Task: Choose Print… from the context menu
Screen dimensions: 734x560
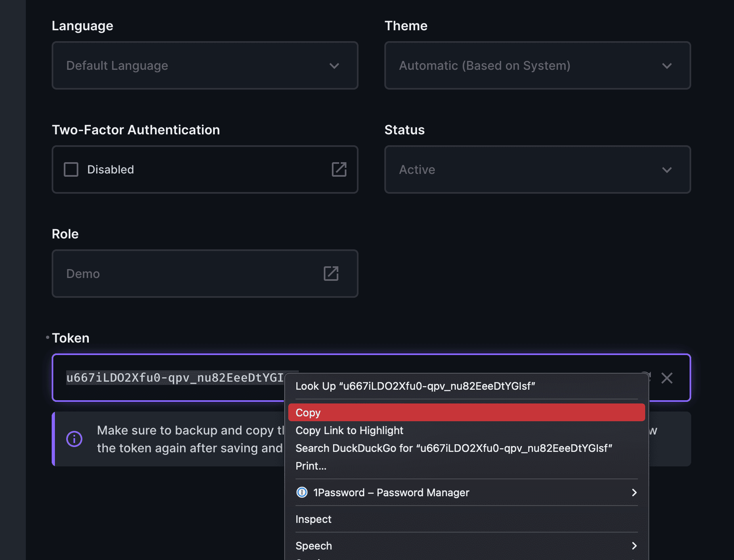Action: coord(311,466)
